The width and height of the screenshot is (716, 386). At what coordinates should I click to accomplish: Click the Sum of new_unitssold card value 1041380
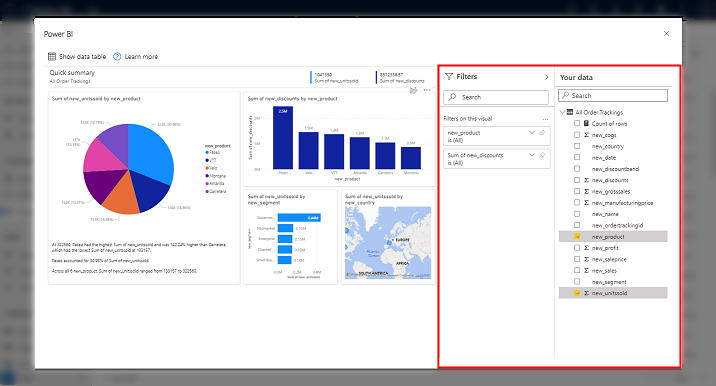pos(323,74)
